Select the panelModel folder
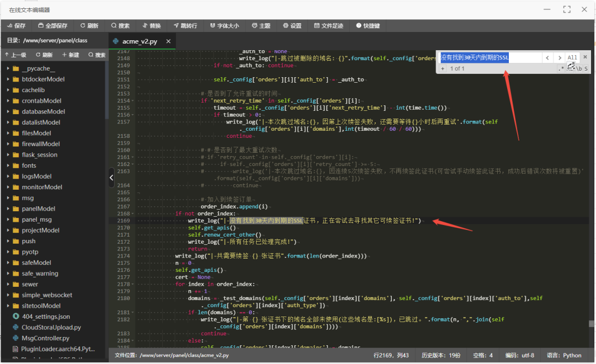 pyautogui.click(x=39, y=208)
